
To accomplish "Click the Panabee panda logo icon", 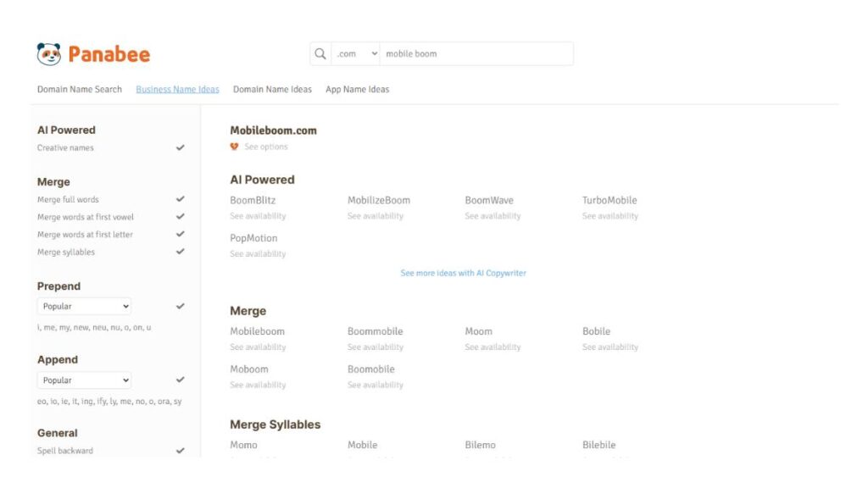I will pos(48,54).
